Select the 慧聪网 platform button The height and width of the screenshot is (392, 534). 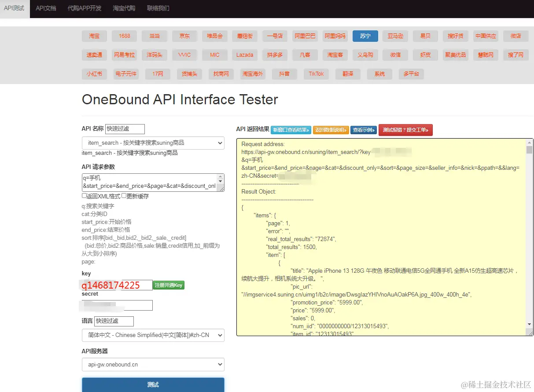click(x=486, y=55)
